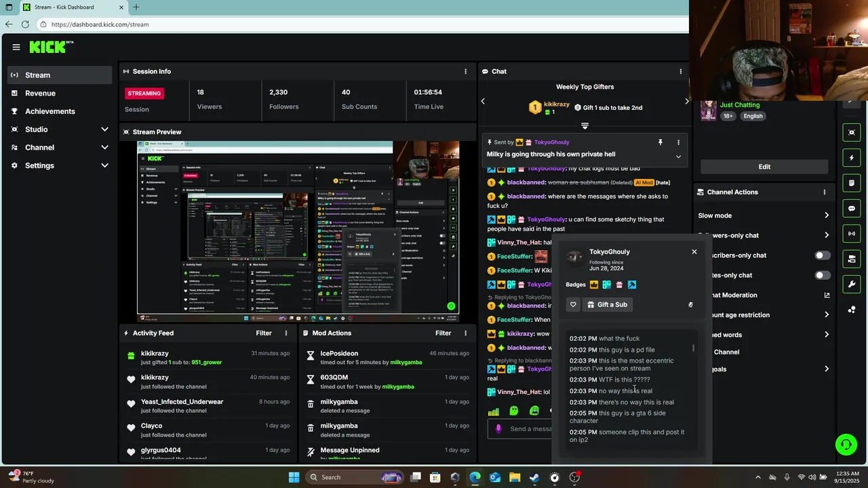Select Achievements in the sidebar

[x=60, y=111]
